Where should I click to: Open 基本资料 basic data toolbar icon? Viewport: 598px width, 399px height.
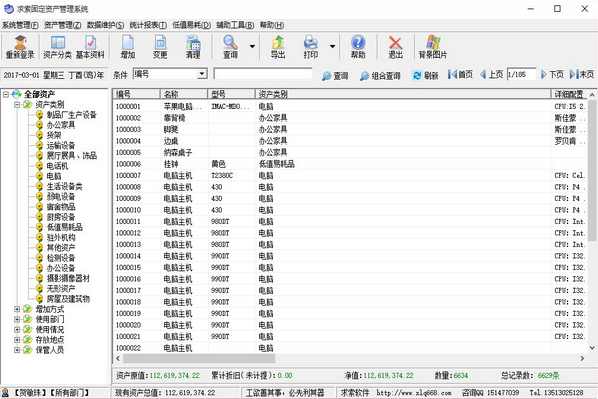tap(90, 47)
